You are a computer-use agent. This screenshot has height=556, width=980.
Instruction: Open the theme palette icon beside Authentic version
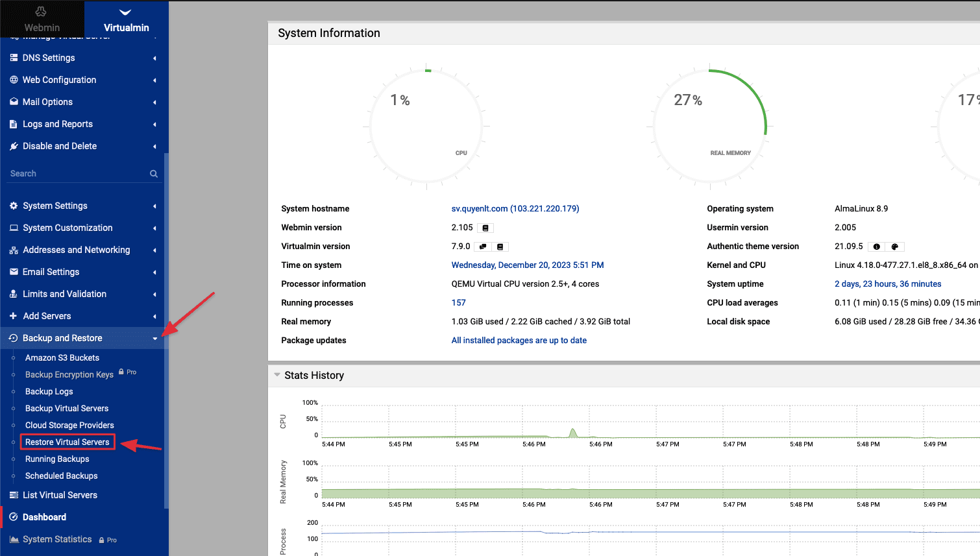pos(895,247)
